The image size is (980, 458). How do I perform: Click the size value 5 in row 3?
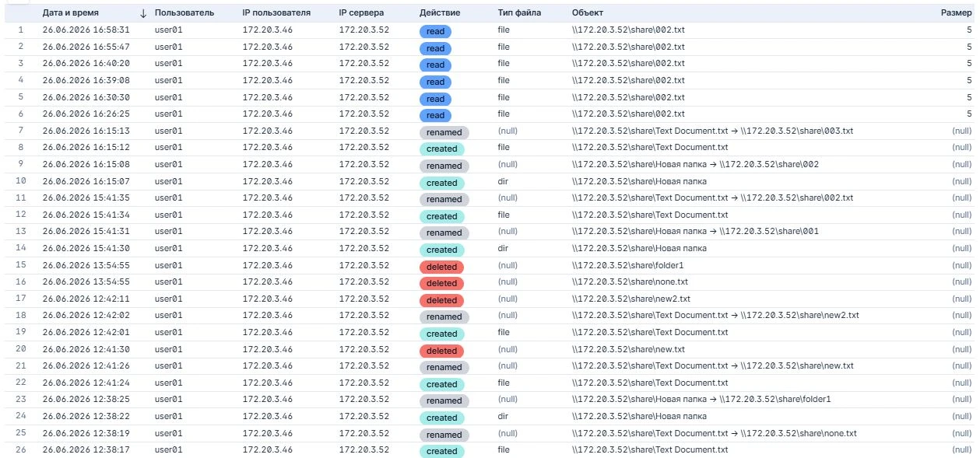click(969, 64)
